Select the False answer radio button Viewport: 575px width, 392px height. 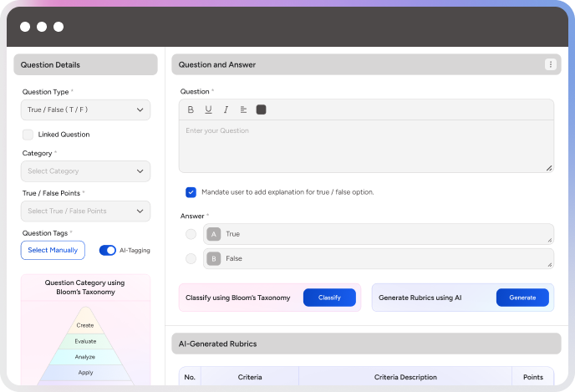191,258
